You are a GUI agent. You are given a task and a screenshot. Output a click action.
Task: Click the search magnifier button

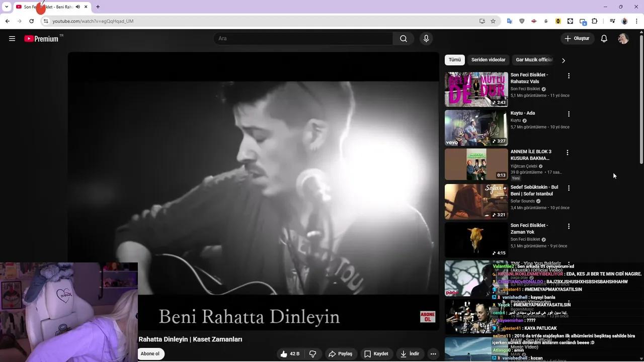point(403,39)
